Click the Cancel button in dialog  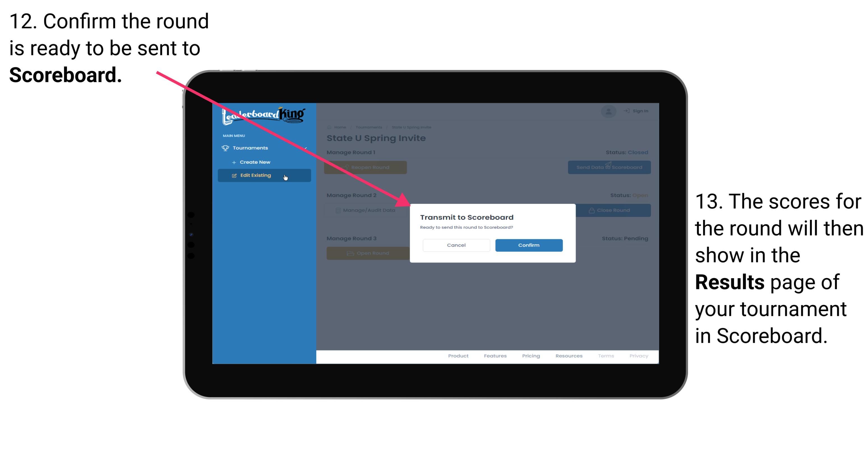[456, 245]
